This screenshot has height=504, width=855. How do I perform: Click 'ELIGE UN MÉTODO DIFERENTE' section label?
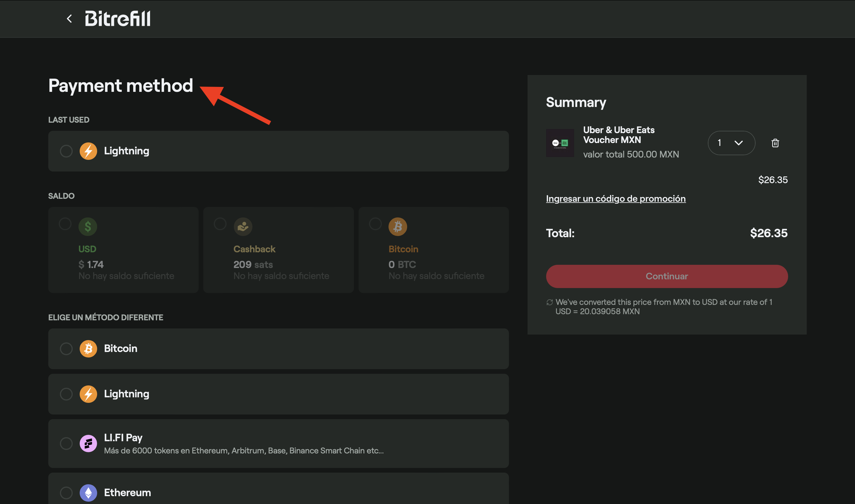106,318
